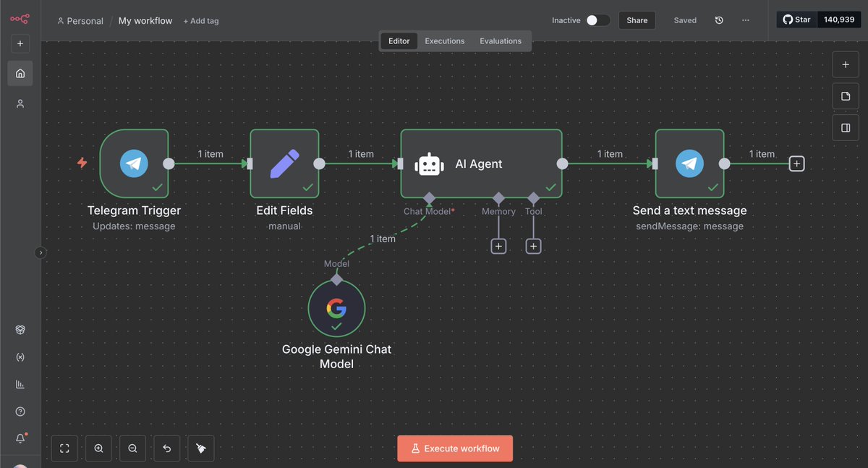Click the Model diamond on Gemini node
Viewport: 868px width, 468px height.
coord(336,279)
